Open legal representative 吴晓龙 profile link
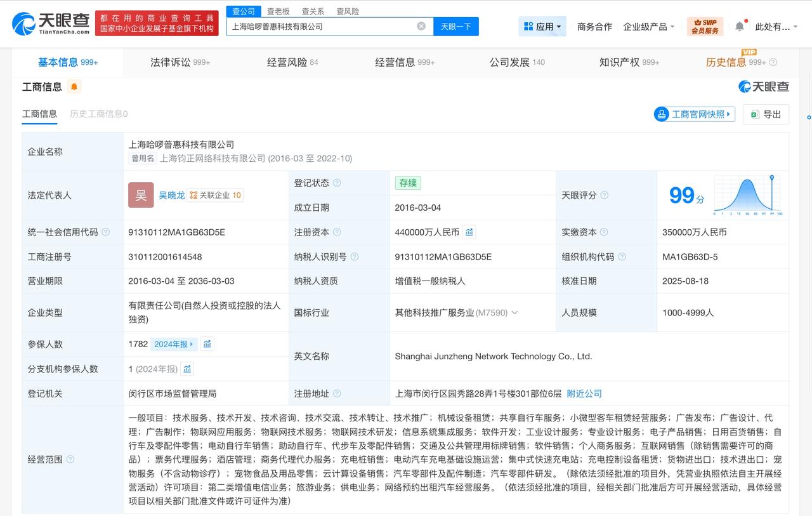 171,195
